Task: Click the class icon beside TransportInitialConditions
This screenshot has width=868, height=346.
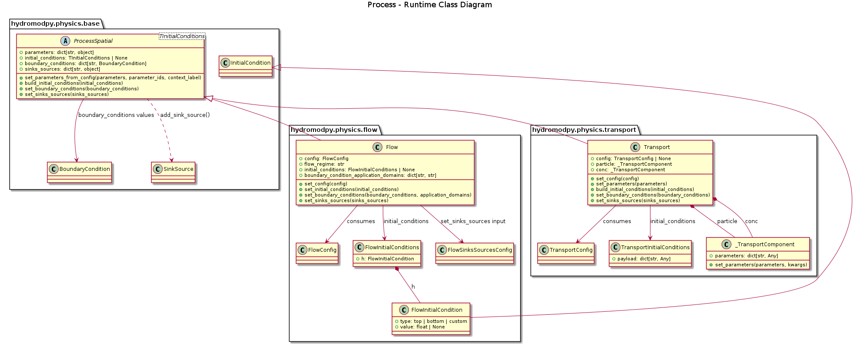Action: click(x=616, y=248)
